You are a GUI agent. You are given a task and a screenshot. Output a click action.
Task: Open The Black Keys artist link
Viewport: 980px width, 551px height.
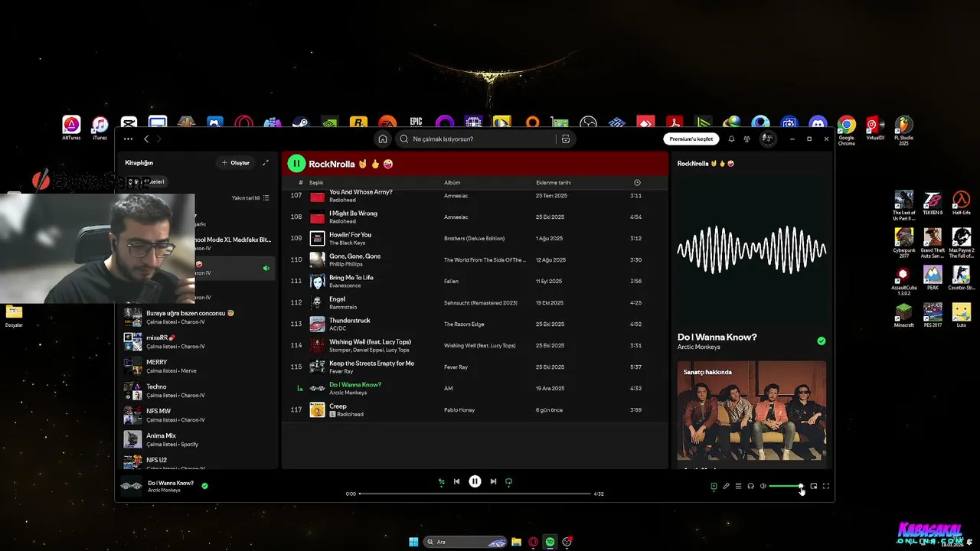346,243
